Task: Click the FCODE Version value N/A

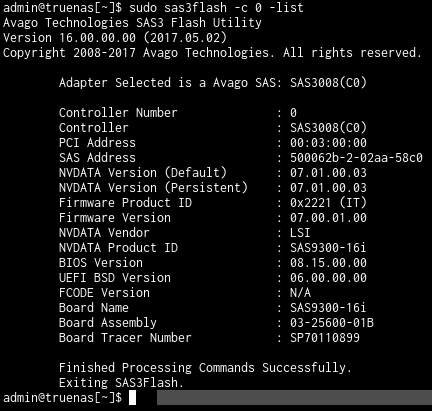Action: [x=300, y=293]
